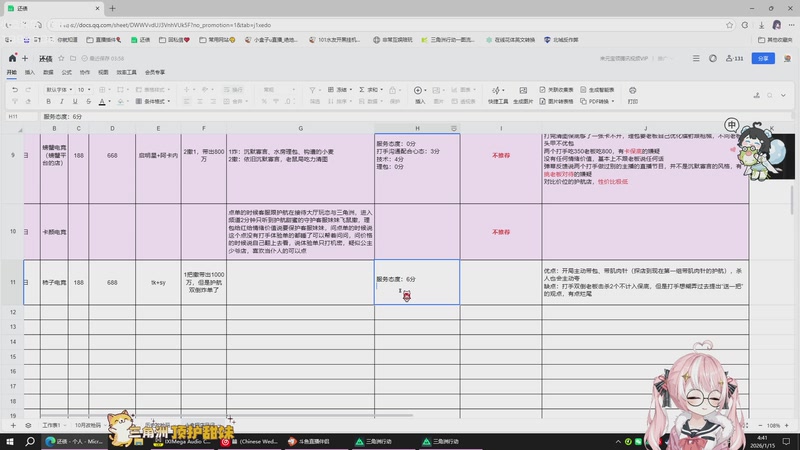Open the hamburger menu beside share
The height and width of the screenshot is (450, 800).
click(x=696, y=58)
